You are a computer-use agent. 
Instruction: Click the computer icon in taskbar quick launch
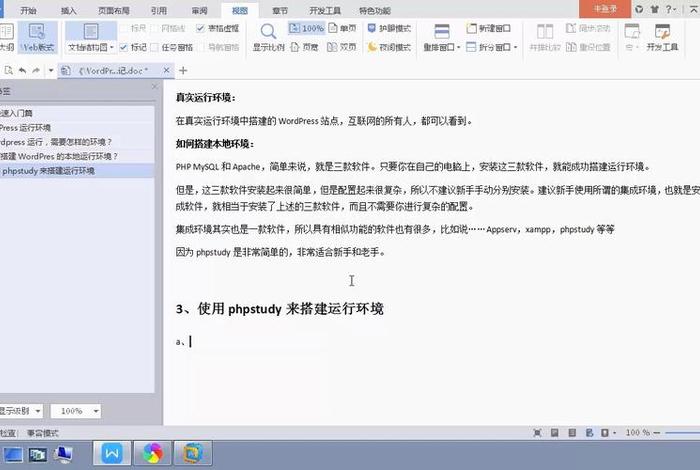click(x=63, y=454)
